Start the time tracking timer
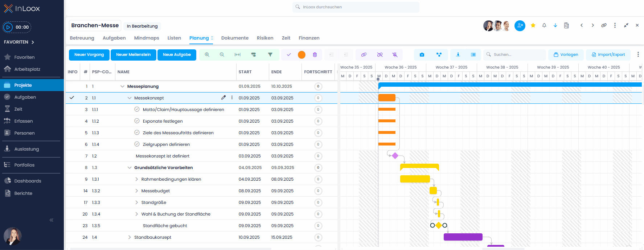This screenshot has height=250, width=644. 8,27
